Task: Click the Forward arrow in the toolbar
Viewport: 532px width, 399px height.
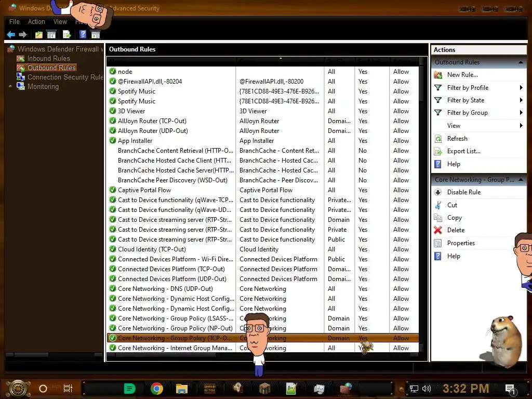Action: coord(23,35)
